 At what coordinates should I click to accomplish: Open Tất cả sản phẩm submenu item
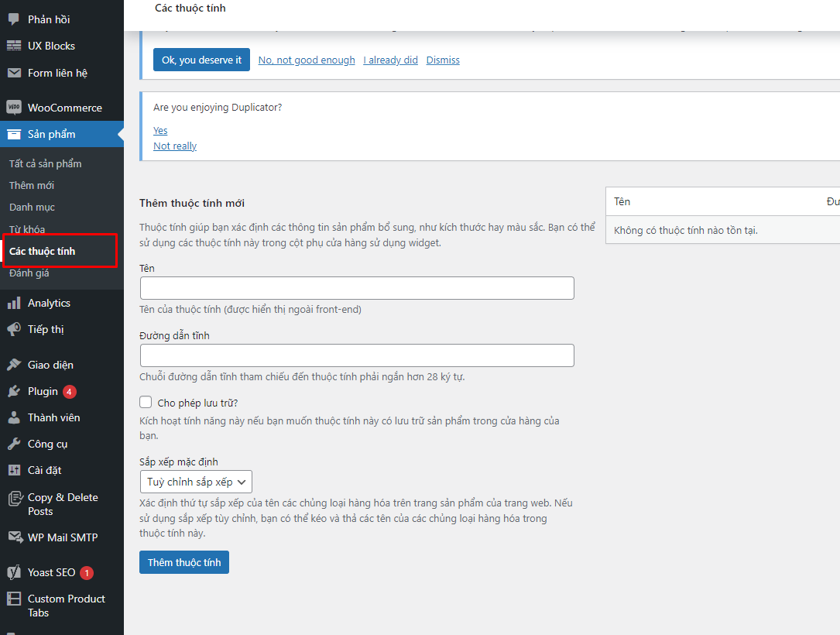(x=45, y=163)
